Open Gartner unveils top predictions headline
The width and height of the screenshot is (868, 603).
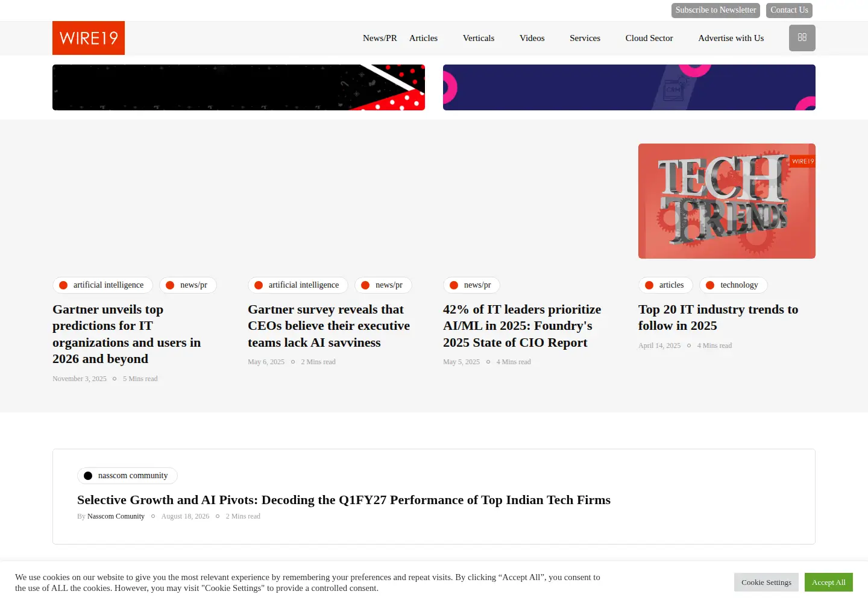(127, 334)
